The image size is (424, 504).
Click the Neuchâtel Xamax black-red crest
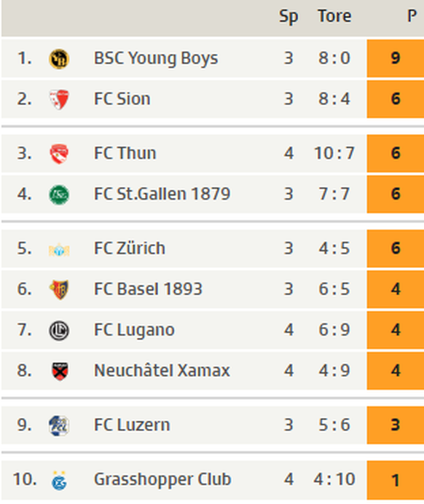pos(60,371)
